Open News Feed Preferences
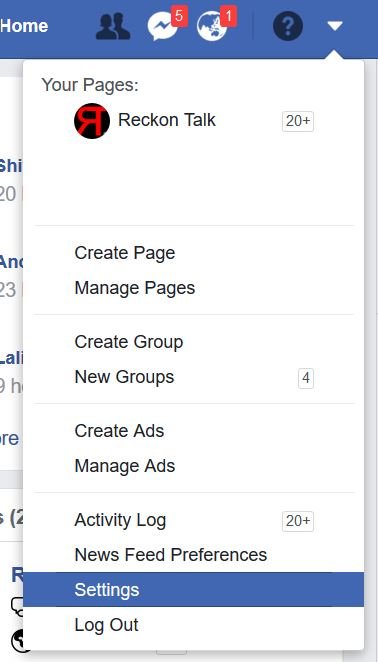 point(171,555)
